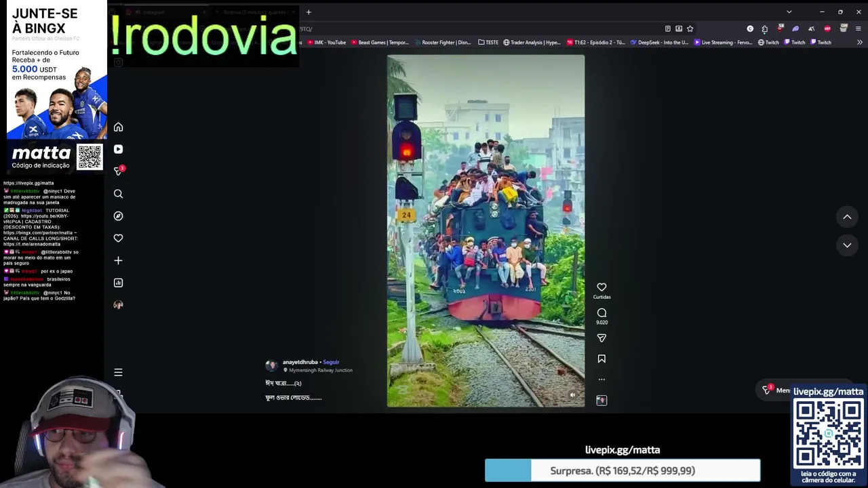Image resolution: width=868 pixels, height=488 pixels.
Task: Open the audio thumbnail below the reel options
Action: [601, 401]
